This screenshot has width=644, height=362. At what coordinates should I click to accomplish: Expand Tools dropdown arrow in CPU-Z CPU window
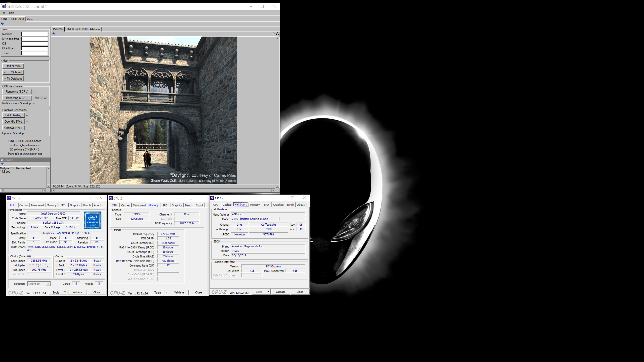point(65,292)
